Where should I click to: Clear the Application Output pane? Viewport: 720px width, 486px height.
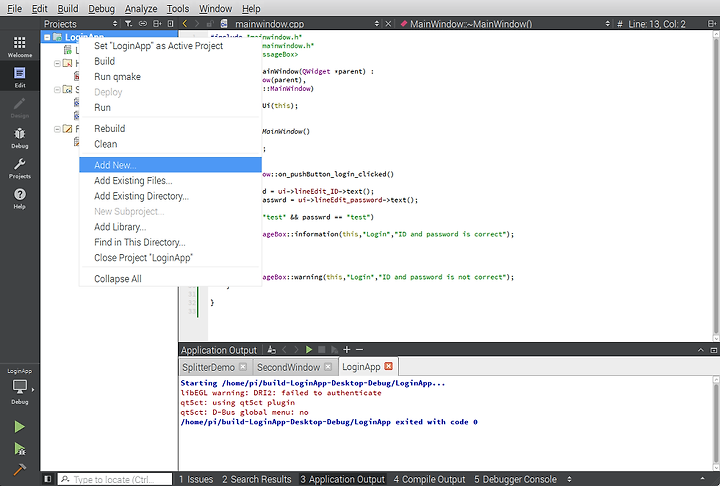[x=271, y=350]
